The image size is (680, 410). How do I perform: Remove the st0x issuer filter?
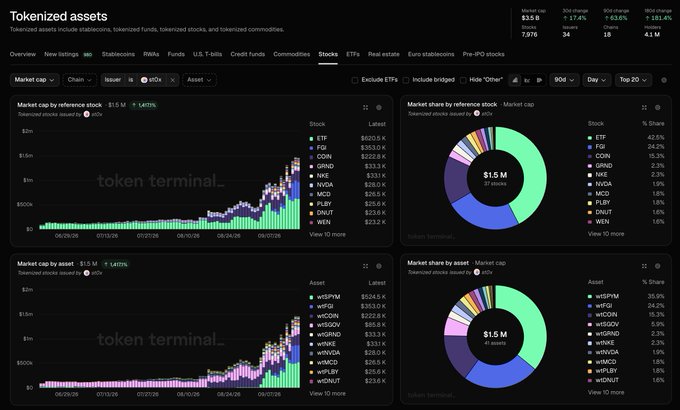coord(172,80)
